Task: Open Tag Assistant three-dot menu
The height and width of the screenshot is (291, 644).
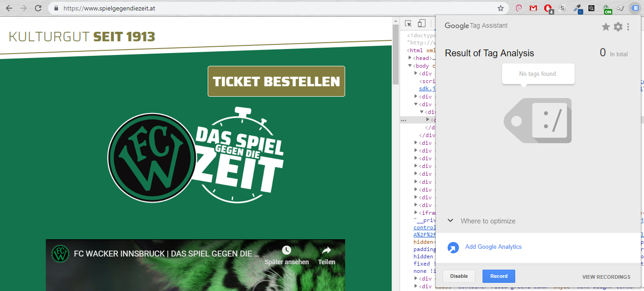Action: tap(628, 27)
